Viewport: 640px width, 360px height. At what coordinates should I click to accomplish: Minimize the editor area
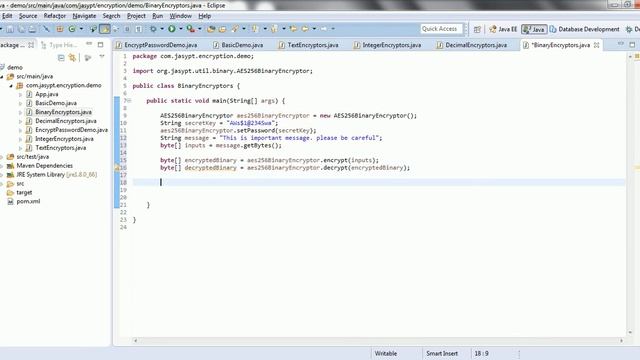pyautogui.click(x=620, y=44)
